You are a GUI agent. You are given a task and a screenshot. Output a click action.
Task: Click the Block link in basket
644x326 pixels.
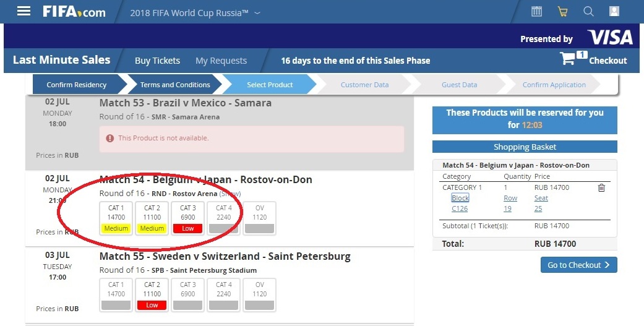click(460, 198)
